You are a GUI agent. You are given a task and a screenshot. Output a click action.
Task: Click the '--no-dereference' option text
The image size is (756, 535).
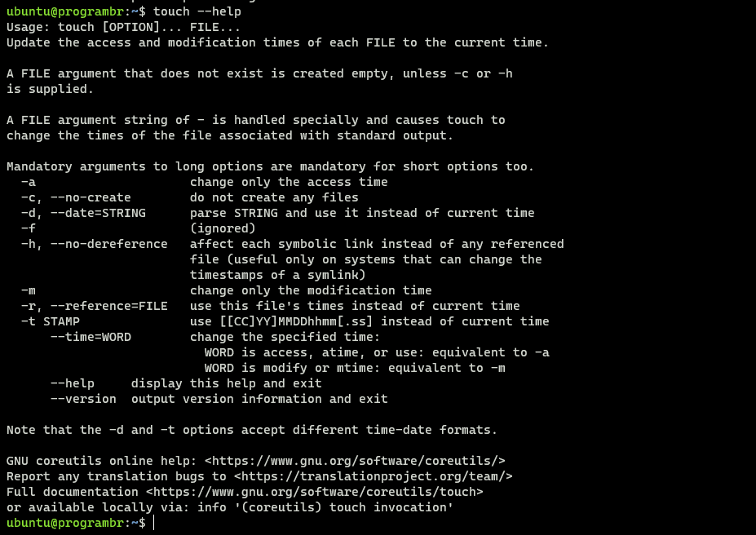(x=109, y=244)
